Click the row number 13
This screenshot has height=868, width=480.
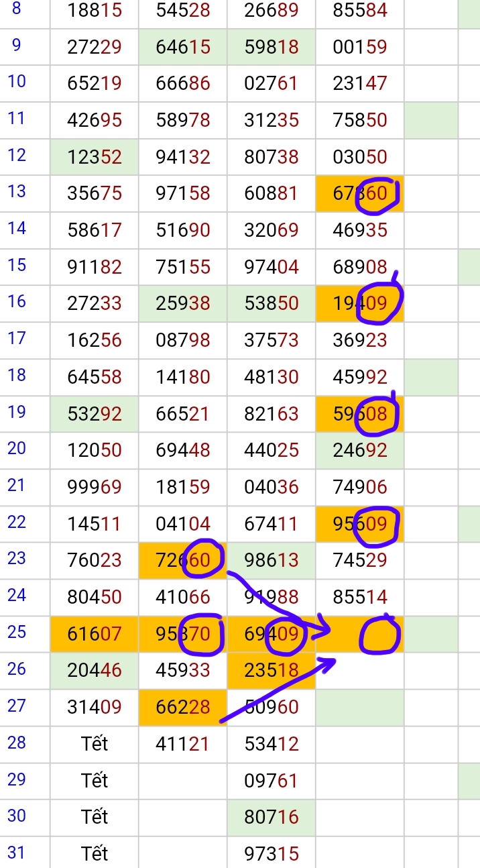[17, 192]
